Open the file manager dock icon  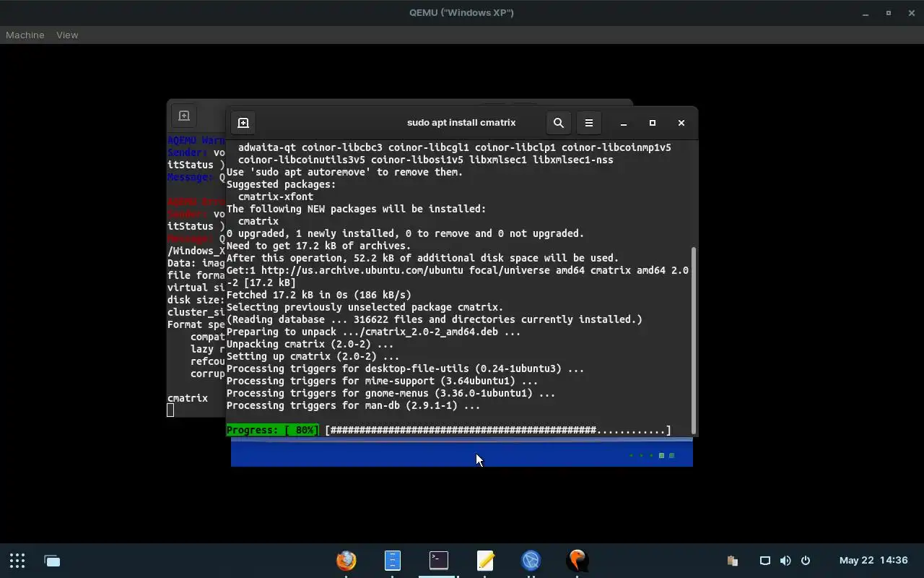(392, 561)
